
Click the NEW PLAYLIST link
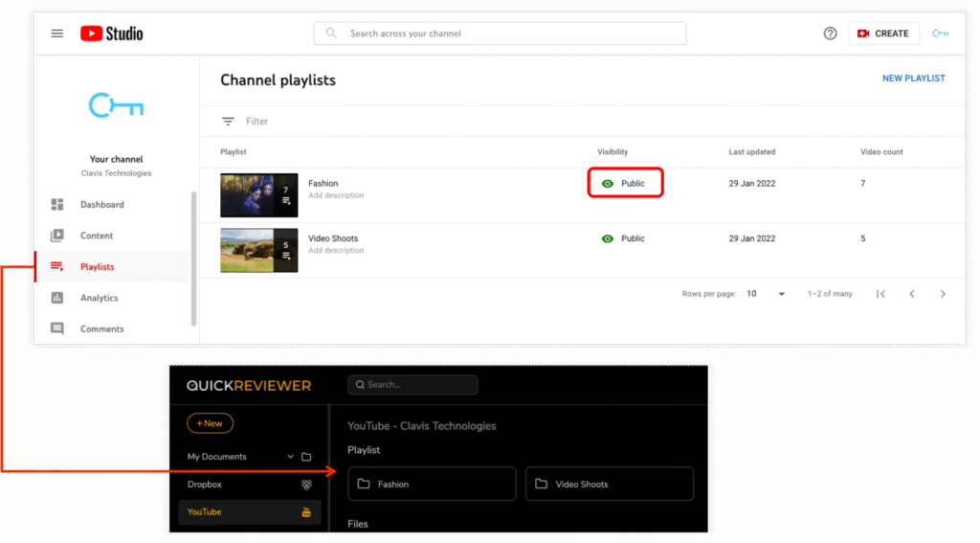913,79
